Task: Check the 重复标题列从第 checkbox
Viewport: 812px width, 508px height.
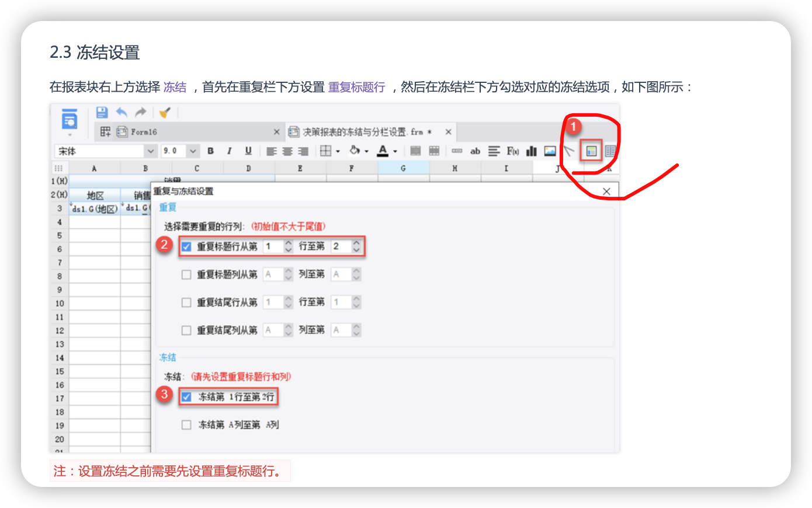Action: [x=186, y=274]
